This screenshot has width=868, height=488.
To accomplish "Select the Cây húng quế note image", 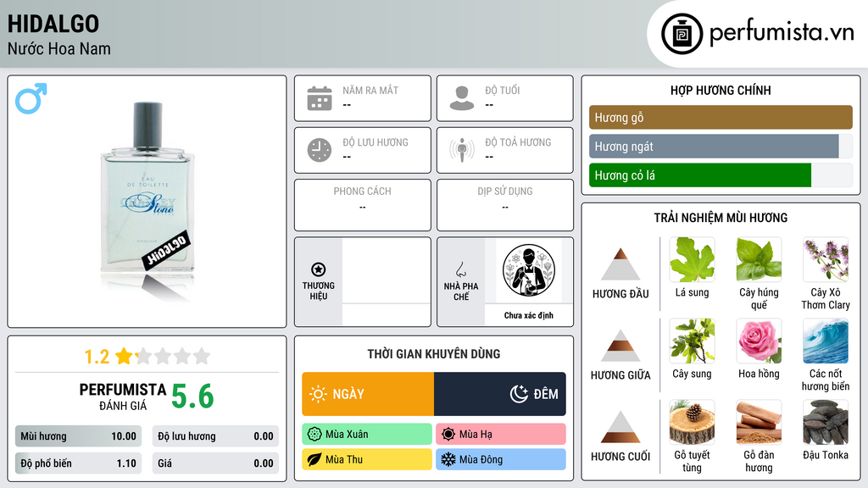I will [x=759, y=260].
